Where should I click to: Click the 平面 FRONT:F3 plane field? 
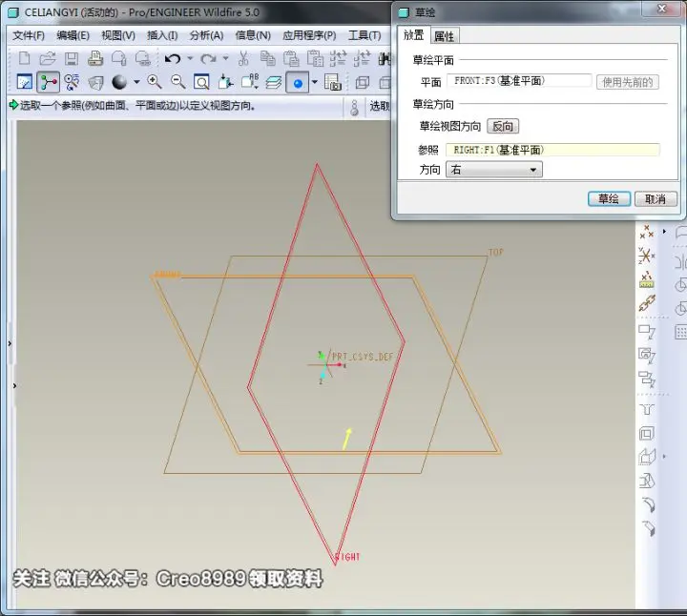(x=519, y=81)
